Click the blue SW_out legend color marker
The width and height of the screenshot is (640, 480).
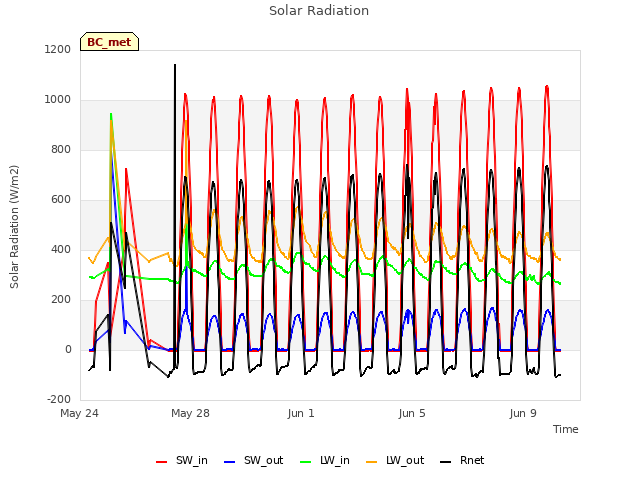pyautogui.click(x=230, y=462)
